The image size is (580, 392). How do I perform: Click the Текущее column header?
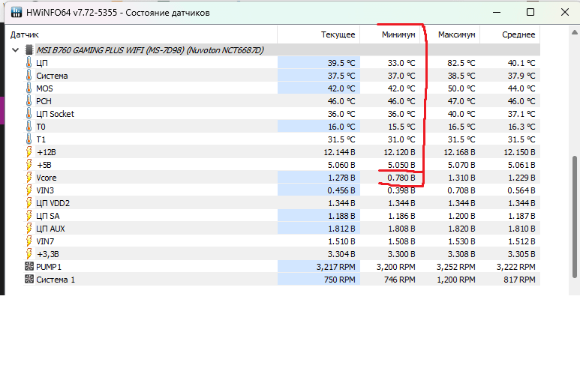pyautogui.click(x=318, y=34)
